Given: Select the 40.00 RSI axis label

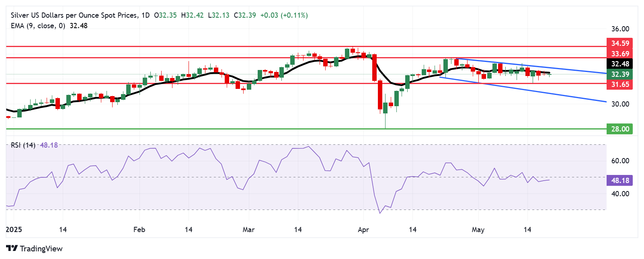Looking at the screenshot, I should pos(620,194).
